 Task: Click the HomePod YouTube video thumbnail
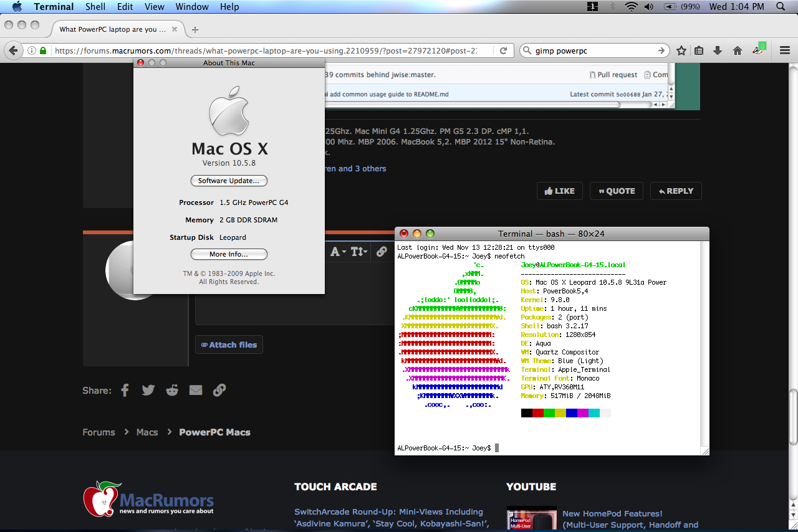tap(531, 518)
